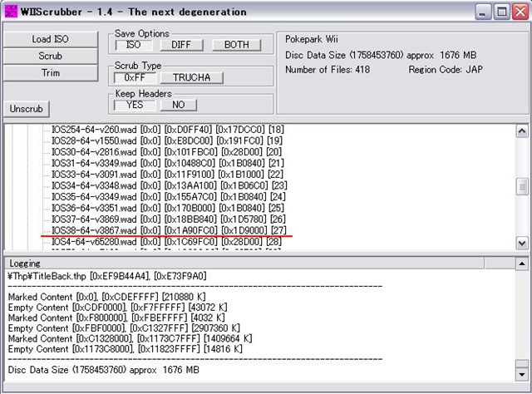The height and width of the screenshot is (394, 532).
Task: Click Number of Files: 418 text
Action: point(328,70)
